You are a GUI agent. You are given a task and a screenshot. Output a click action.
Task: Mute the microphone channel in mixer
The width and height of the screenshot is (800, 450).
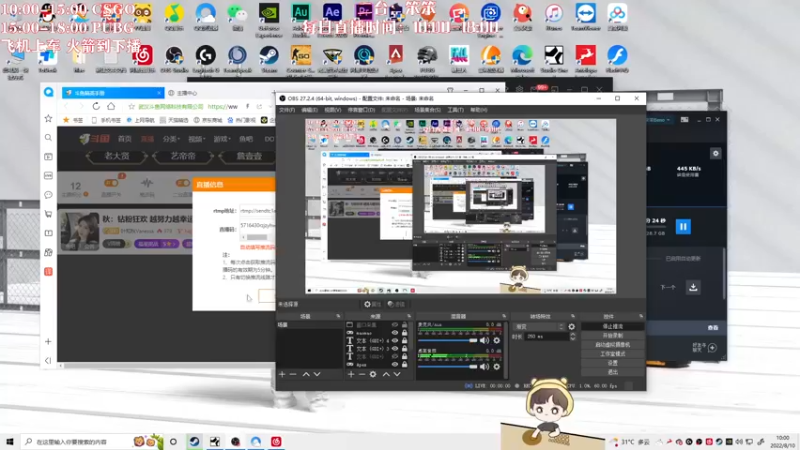point(484,340)
